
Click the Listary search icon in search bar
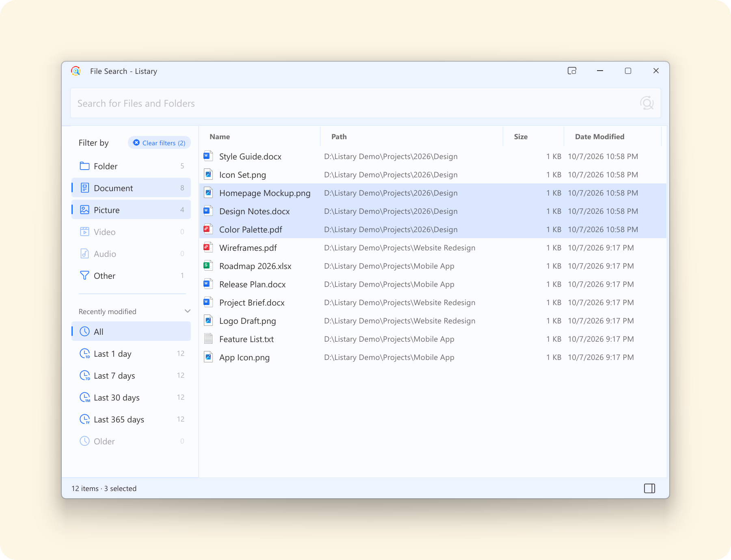pos(647,103)
